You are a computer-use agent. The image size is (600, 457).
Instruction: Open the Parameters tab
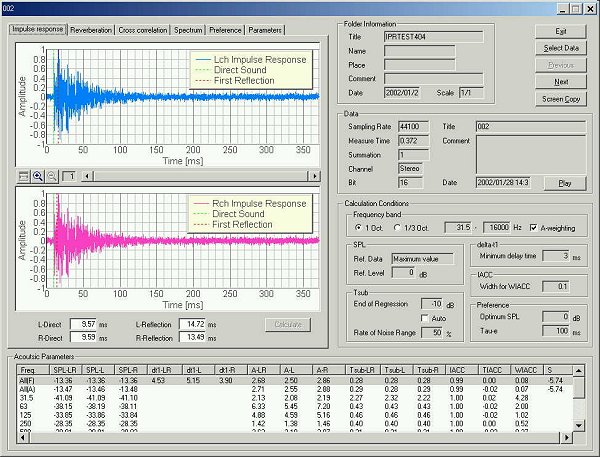click(265, 30)
